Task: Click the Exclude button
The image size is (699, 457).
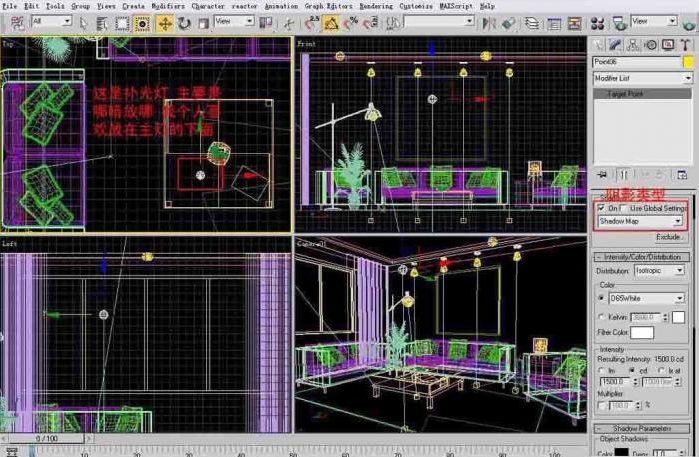Action: [x=669, y=237]
